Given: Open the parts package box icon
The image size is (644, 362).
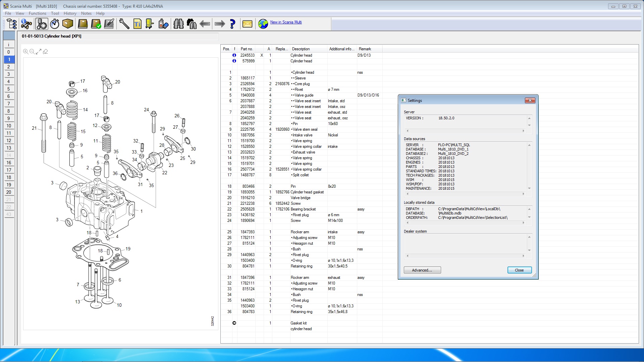Looking at the screenshot, I should click(68, 24).
